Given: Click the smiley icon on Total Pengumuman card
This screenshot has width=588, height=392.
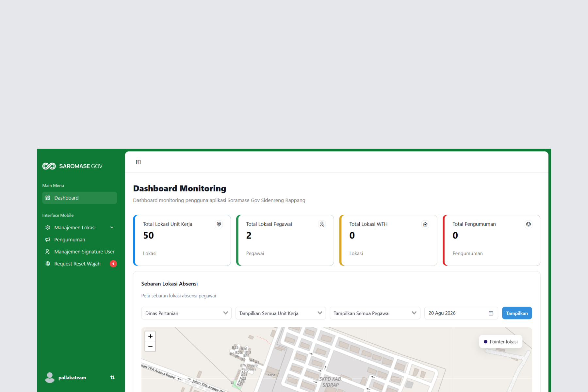Looking at the screenshot, I should point(529,224).
